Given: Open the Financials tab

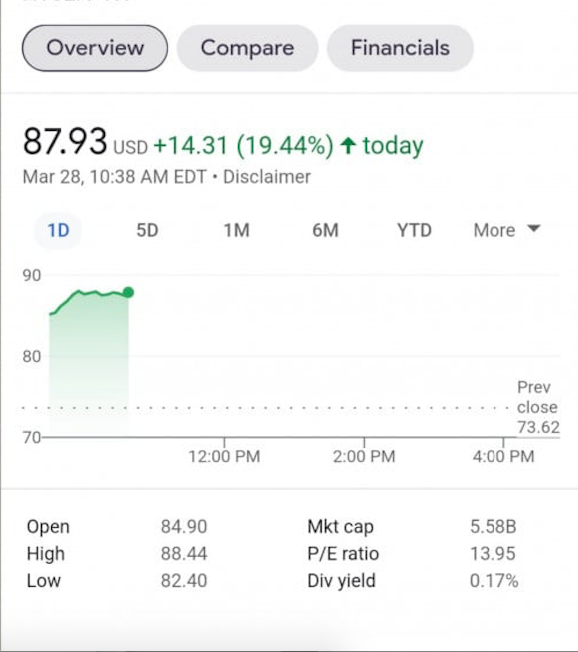Looking at the screenshot, I should click(x=400, y=48).
